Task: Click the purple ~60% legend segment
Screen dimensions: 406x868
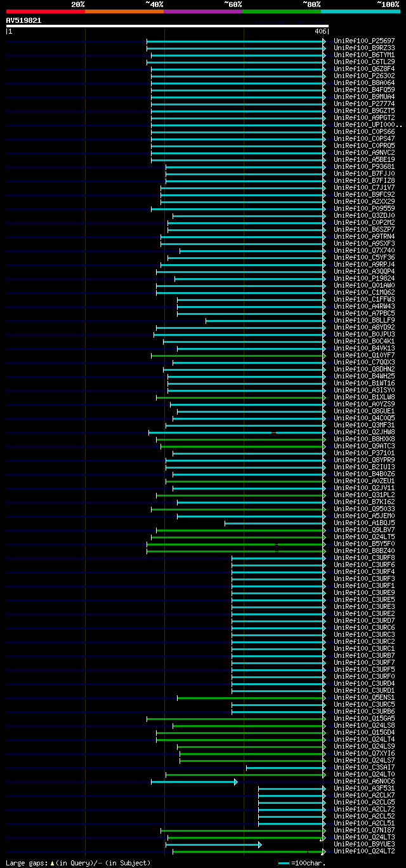Action: coord(203,11)
